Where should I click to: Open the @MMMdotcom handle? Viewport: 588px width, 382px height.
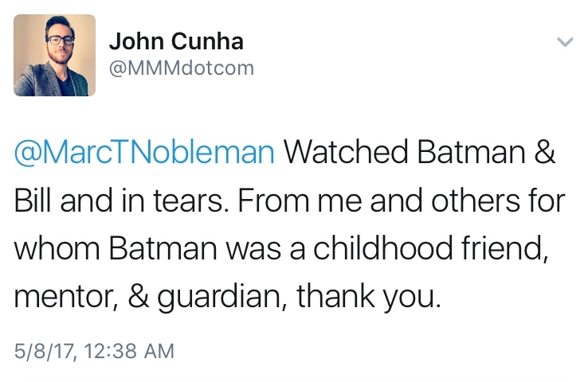click(x=181, y=68)
